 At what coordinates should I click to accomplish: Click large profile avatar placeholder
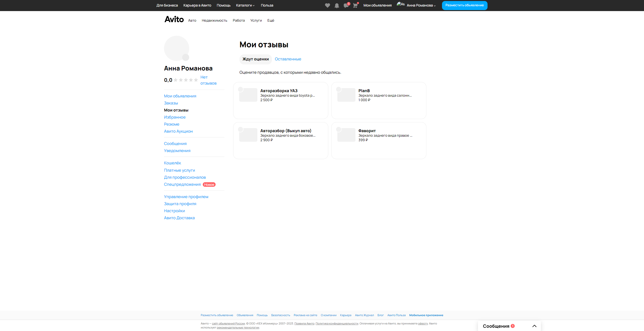coord(176,48)
